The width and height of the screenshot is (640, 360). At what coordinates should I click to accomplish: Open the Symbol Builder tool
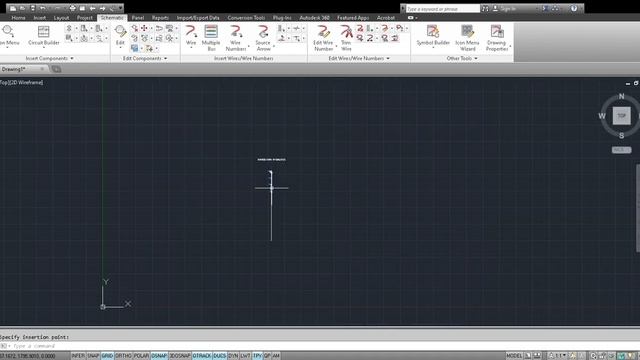[433, 35]
